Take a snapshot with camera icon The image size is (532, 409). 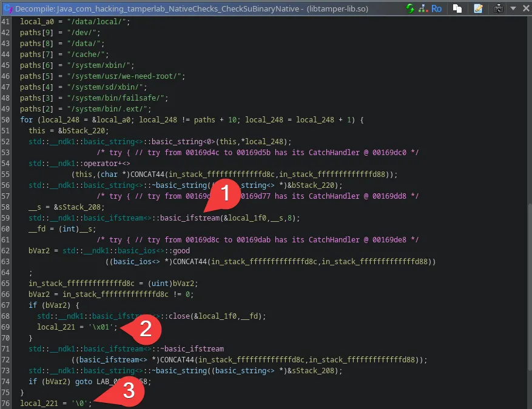pos(499,8)
